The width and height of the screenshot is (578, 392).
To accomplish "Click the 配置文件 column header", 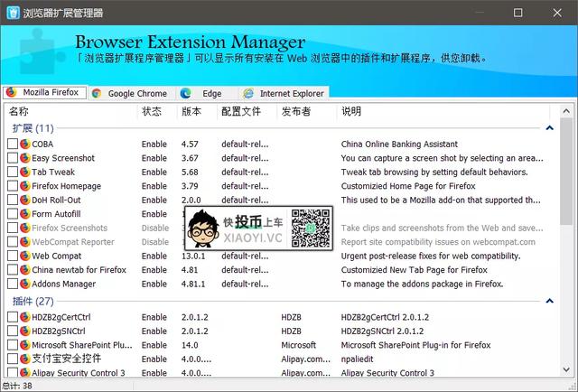I will tap(247, 111).
